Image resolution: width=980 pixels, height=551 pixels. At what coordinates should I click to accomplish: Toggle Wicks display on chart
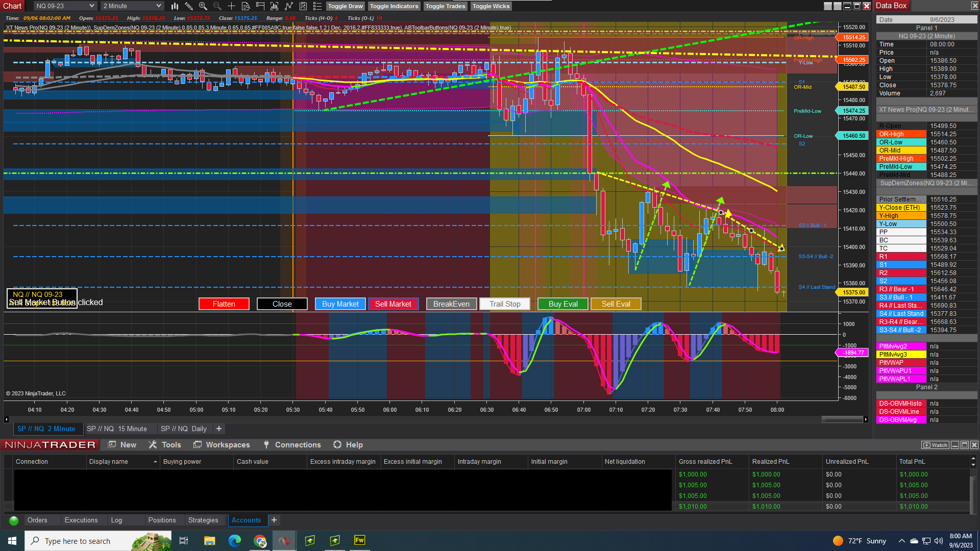click(x=491, y=6)
